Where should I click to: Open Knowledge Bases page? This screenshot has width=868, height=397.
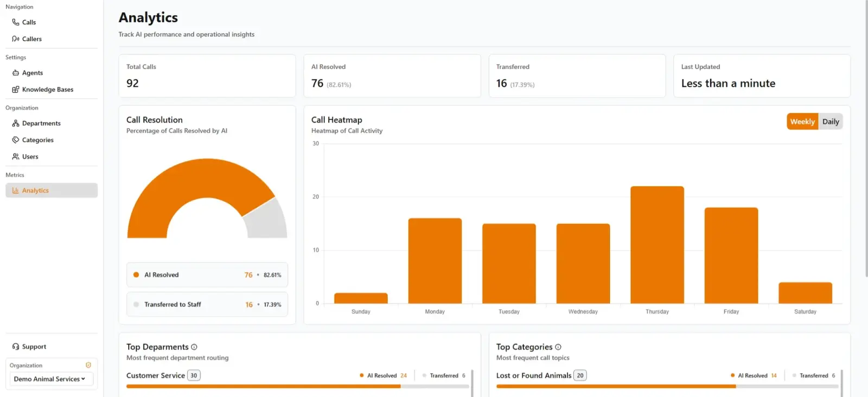52,89
